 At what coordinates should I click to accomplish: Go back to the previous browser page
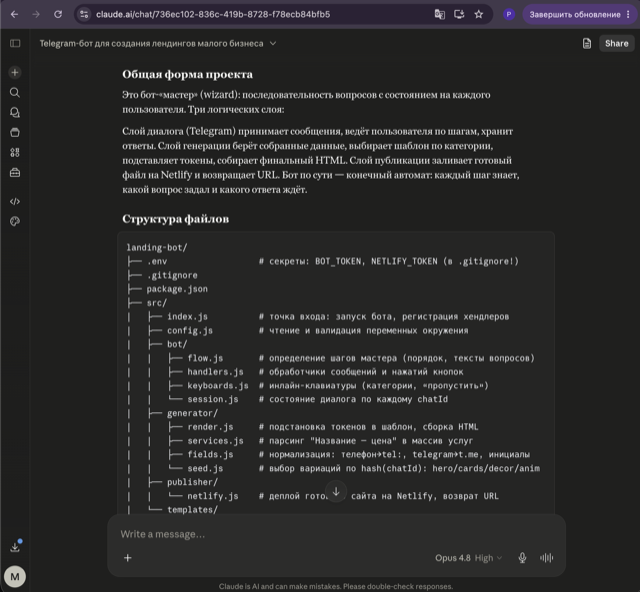point(14,14)
